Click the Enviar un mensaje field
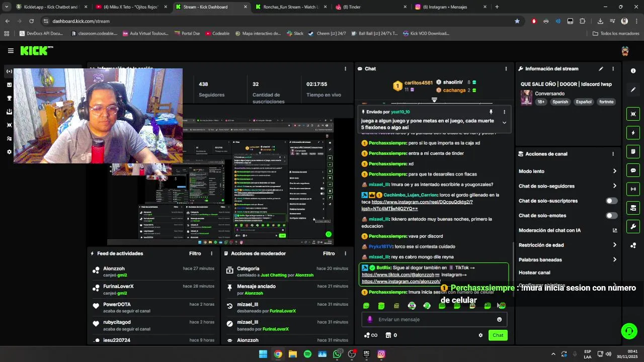This screenshot has width=644, height=362. [x=434, y=319]
